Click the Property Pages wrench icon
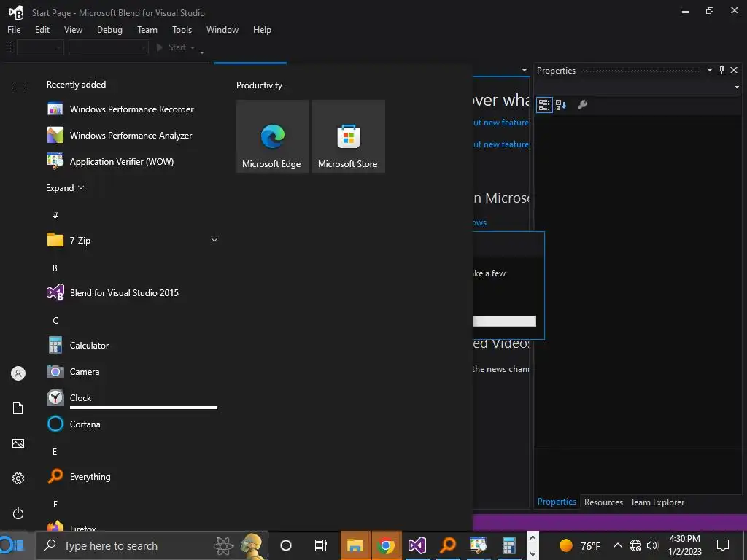 pyautogui.click(x=582, y=105)
